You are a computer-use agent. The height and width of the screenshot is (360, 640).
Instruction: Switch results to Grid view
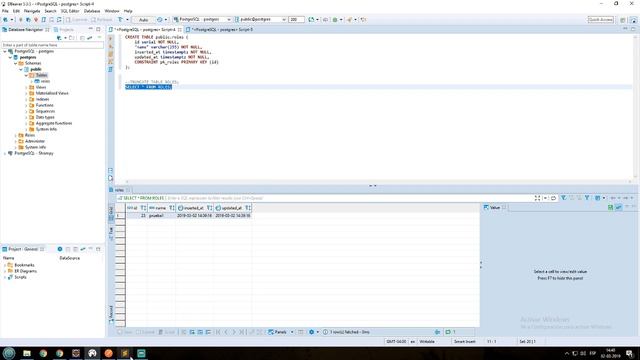pyautogui.click(x=111, y=213)
